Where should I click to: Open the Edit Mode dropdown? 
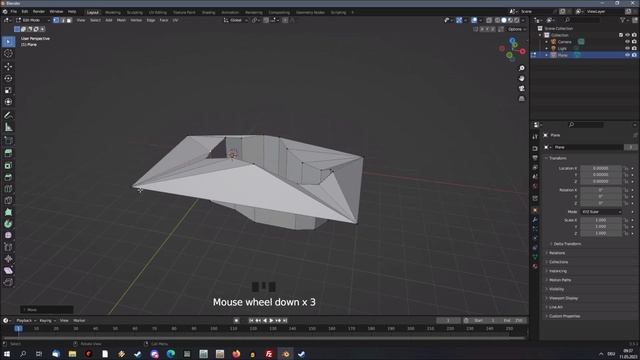[x=33, y=20]
